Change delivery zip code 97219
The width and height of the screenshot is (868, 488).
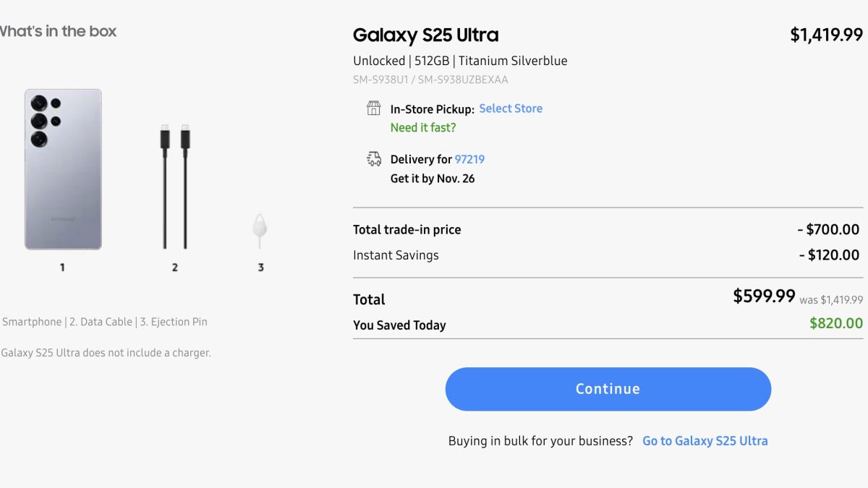(469, 159)
